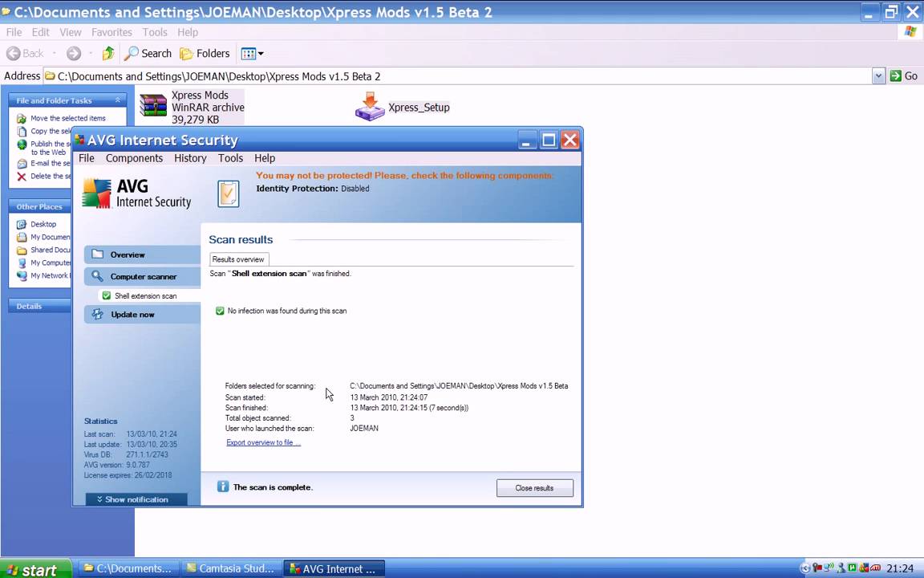The image size is (924, 578).
Task: Open AVG History menu
Action: [x=190, y=158]
